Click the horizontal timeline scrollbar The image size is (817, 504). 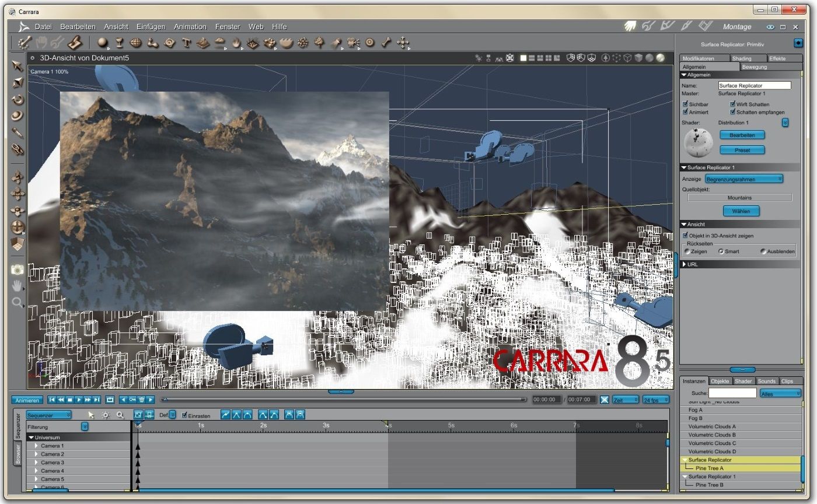point(376,491)
